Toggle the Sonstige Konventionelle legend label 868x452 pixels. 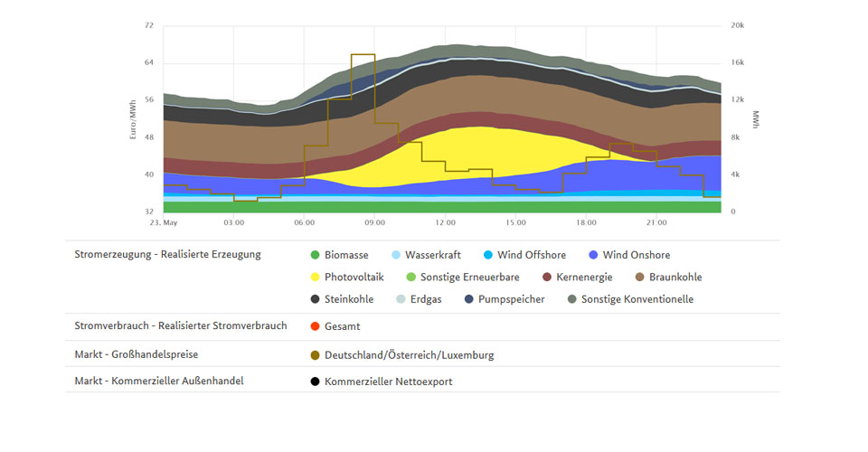pyautogui.click(x=637, y=299)
